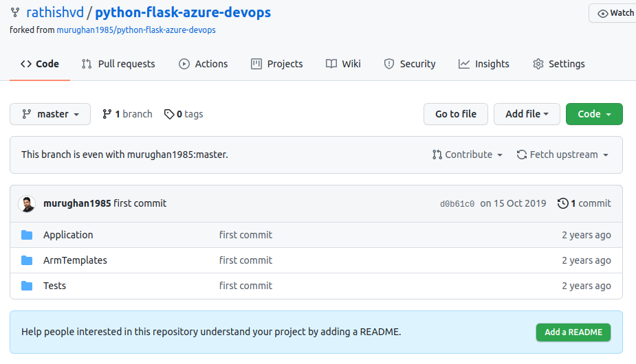This screenshot has width=636, height=364.
Task: Click the tag icon next to 0 tags
Action: [x=169, y=114]
